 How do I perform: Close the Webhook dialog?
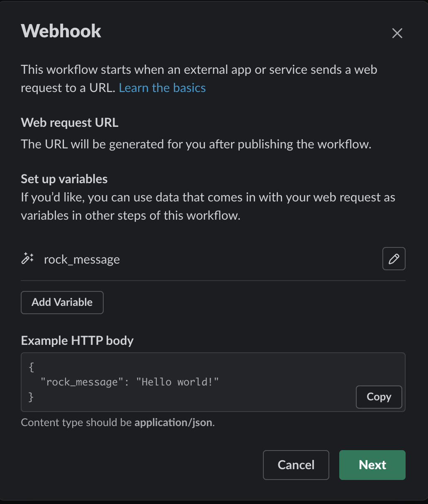coord(397,33)
